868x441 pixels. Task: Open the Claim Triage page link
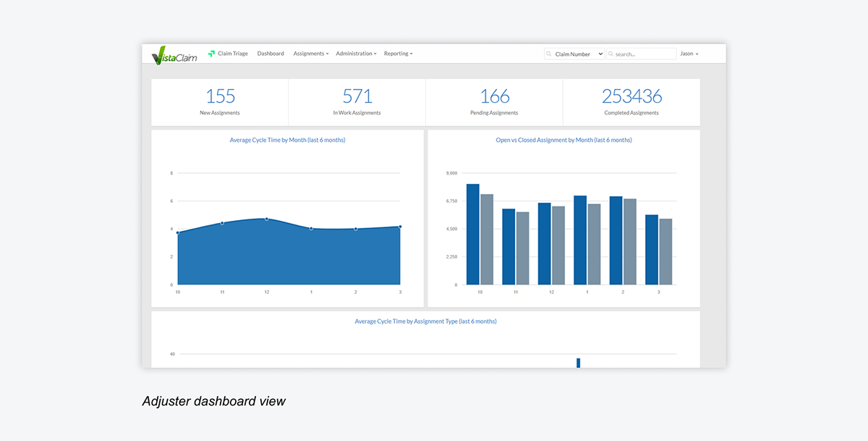(x=232, y=54)
